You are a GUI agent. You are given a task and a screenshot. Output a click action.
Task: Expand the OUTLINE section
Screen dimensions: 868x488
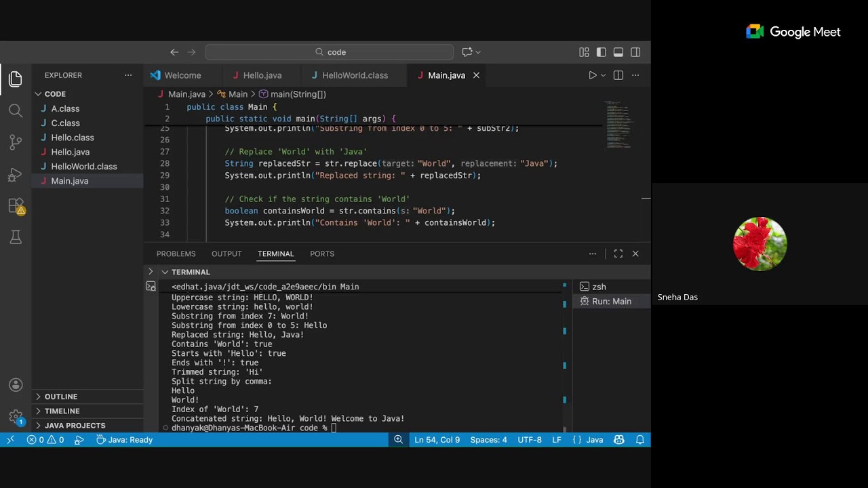click(61, 396)
